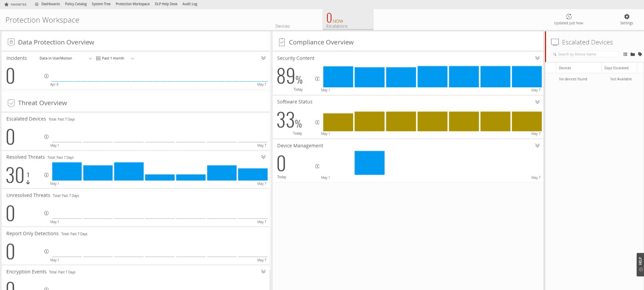Click the Search by Device Name field
This screenshot has height=290, width=644.
pyautogui.click(x=586, y=54)
